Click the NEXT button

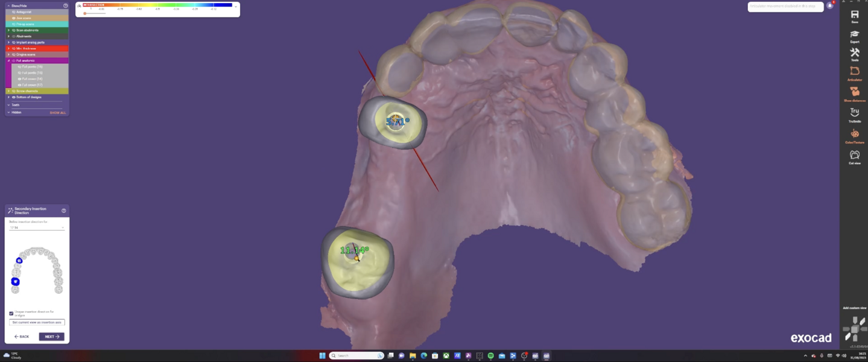click(52, 337)
